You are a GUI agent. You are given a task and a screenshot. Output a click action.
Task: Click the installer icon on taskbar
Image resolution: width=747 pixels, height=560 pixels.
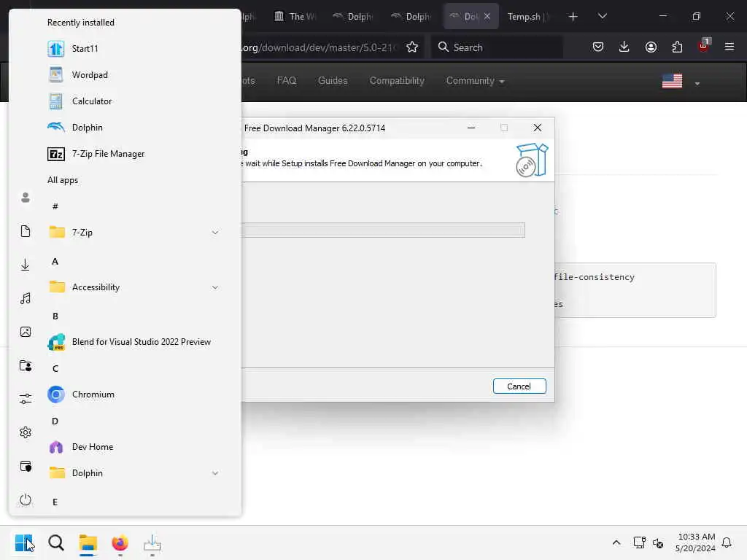click(x=152, y=542)
